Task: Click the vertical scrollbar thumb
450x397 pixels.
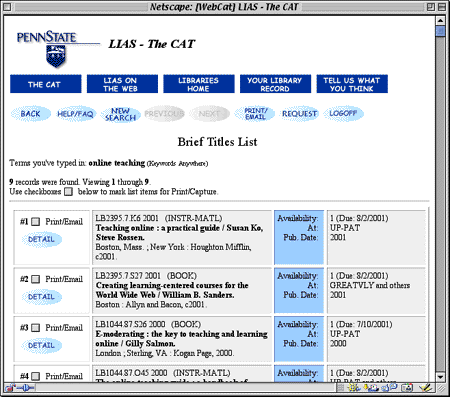Action: (x=440, y=31)
